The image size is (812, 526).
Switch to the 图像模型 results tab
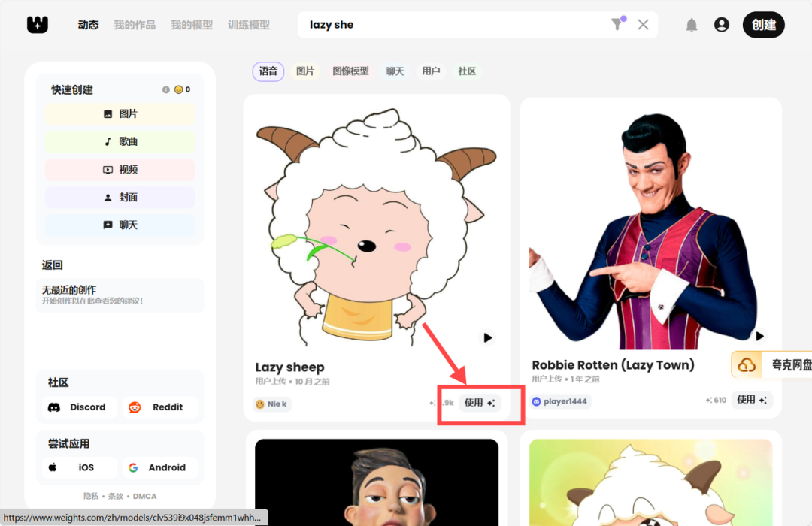350,71
